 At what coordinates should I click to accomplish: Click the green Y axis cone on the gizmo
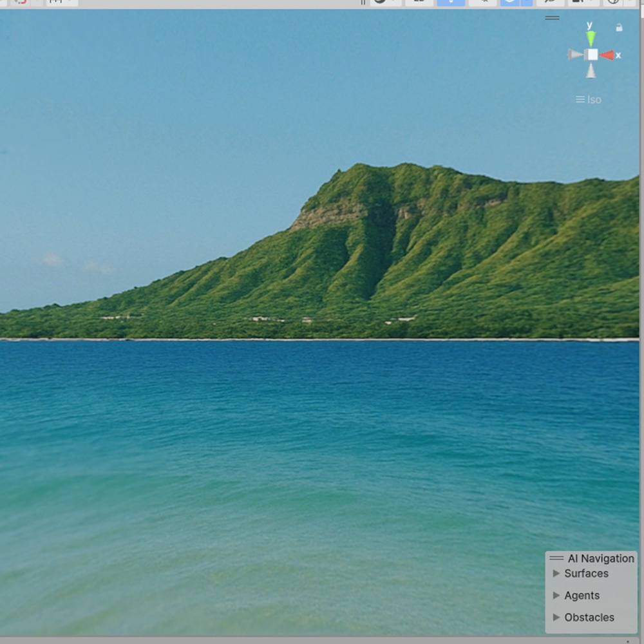(x=591, y=39)
